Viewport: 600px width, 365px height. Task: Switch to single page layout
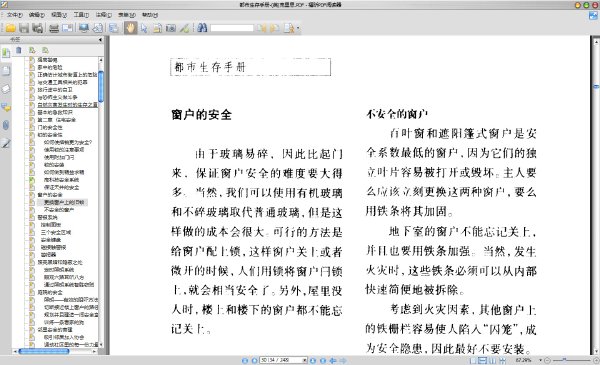pyautogui.click(x=473, y=360)
